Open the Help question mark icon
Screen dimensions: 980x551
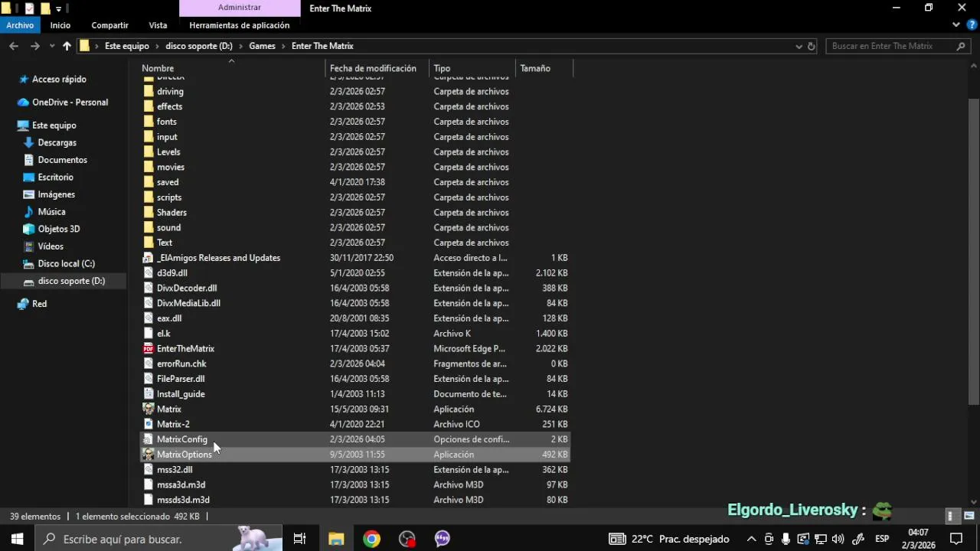972,25
